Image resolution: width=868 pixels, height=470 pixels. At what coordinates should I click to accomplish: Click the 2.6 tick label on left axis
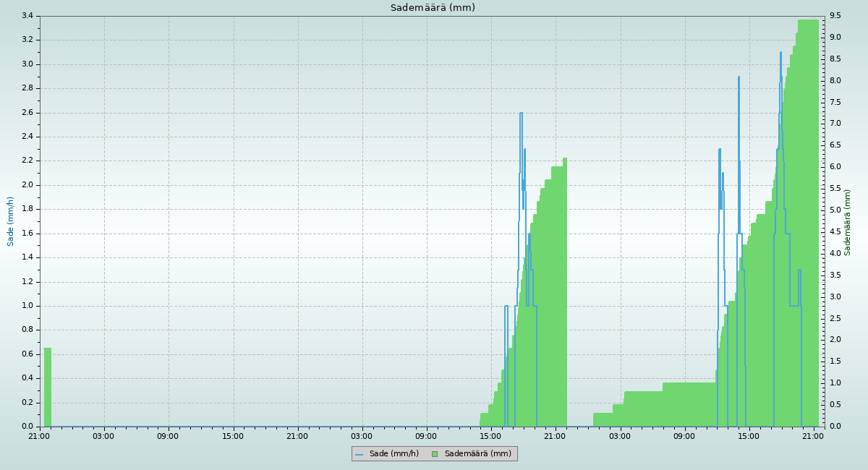click(27, 113)
